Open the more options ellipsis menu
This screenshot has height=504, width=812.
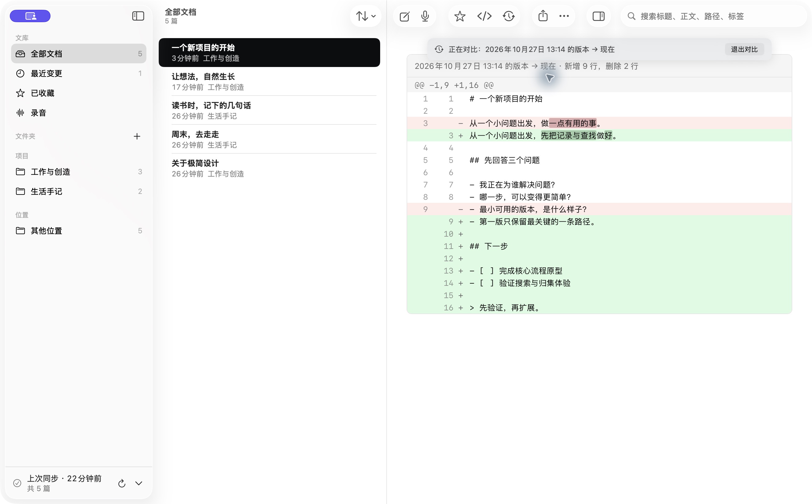click(564, 16)
